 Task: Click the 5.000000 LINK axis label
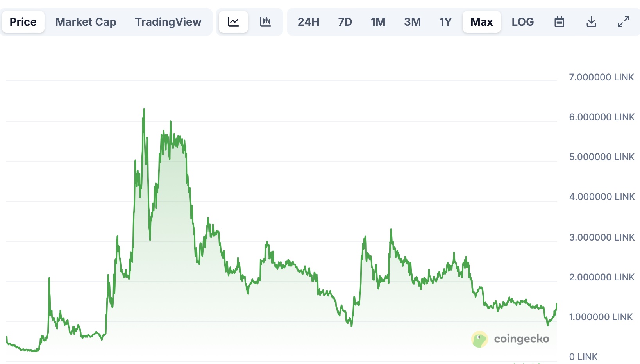pos(602,157)
